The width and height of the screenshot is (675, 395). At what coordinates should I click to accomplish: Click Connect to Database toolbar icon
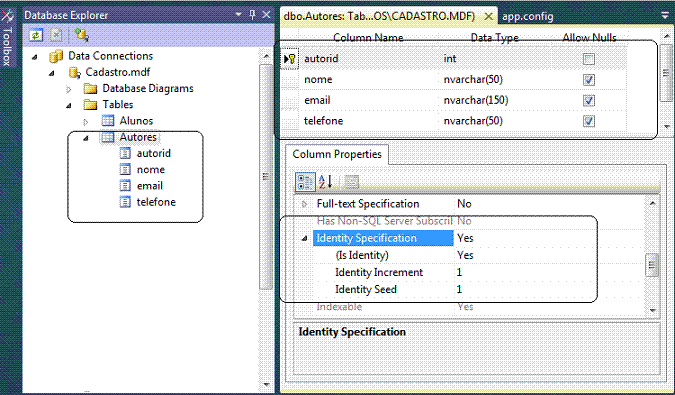coord(81,35)
